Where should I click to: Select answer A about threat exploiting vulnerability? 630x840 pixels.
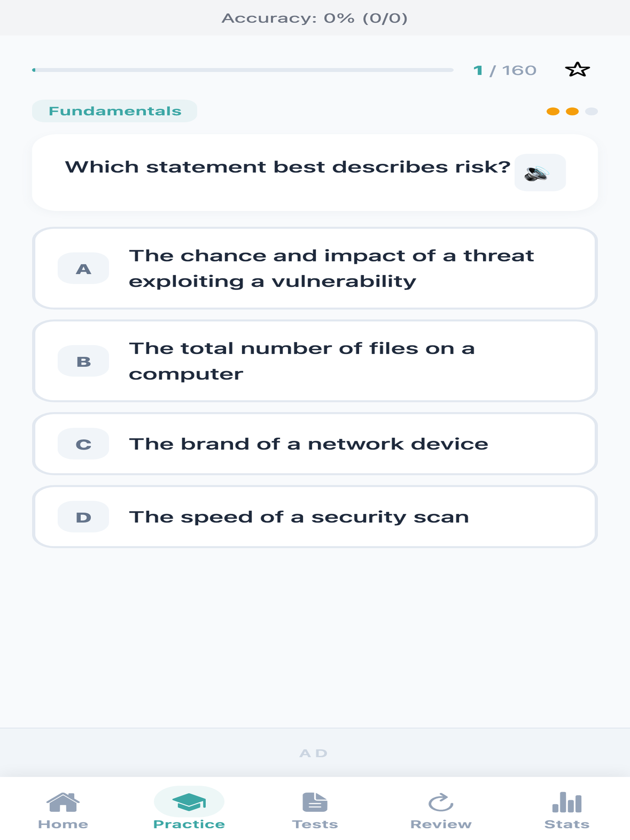pos(315,268)
